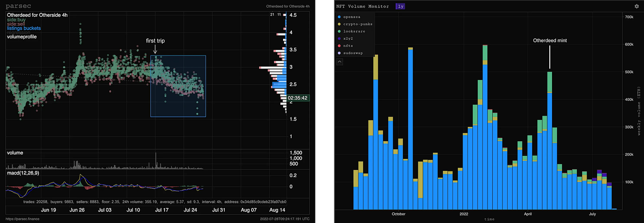The width and height of the screenshot is (644, 223).
Task: Click the Jun 26 date label
Action: (x=77, y=210)
